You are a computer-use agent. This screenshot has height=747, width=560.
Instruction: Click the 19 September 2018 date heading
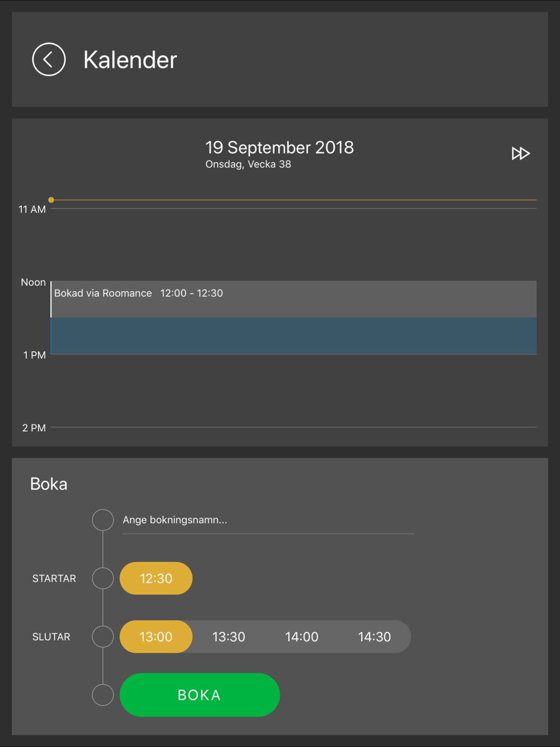279,148
